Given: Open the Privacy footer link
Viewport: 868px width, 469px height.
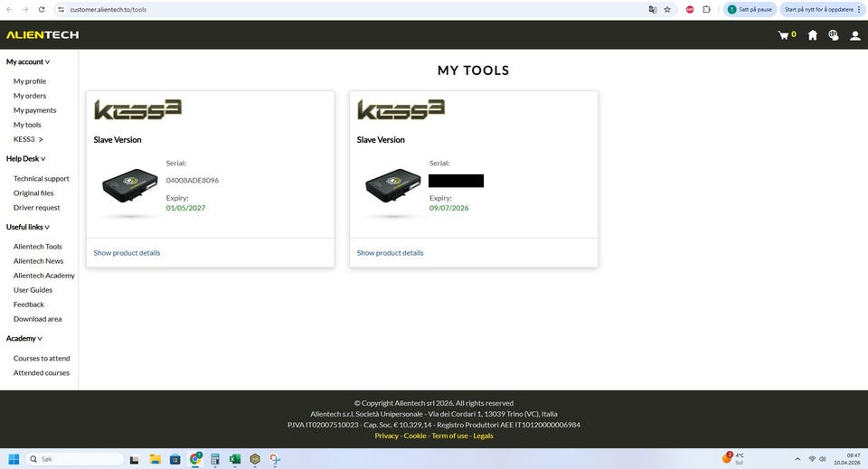Looking at the screenshot, I should pyautogui.click(x=386, y=436).
